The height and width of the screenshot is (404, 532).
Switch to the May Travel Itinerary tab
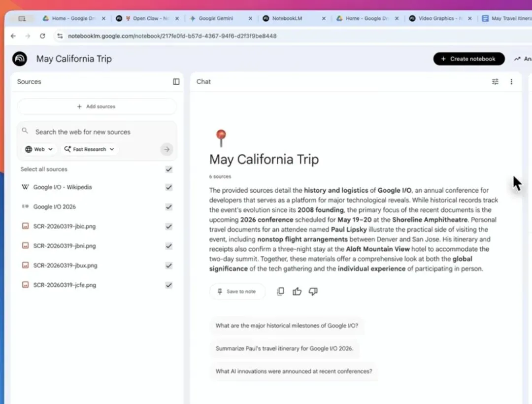coord(505,18)
